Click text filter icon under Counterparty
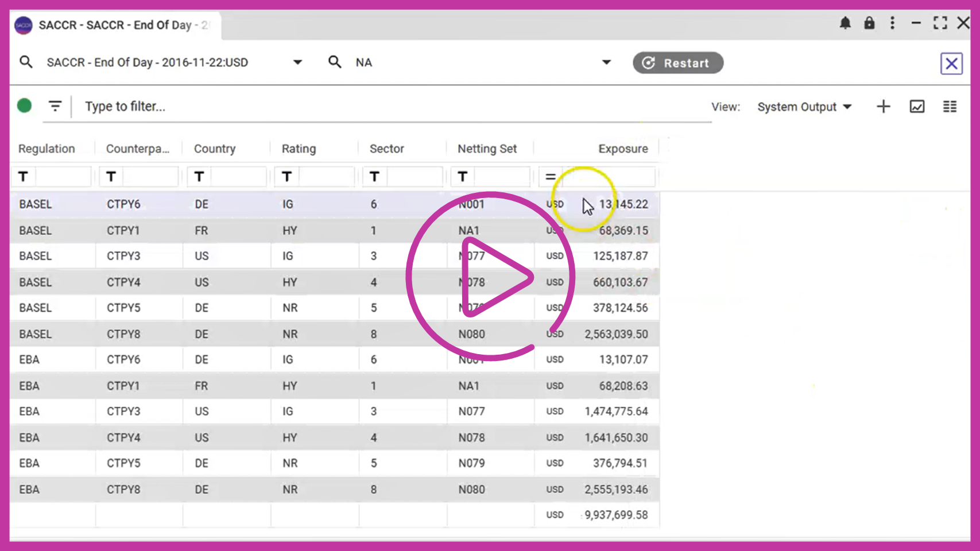 111,176
